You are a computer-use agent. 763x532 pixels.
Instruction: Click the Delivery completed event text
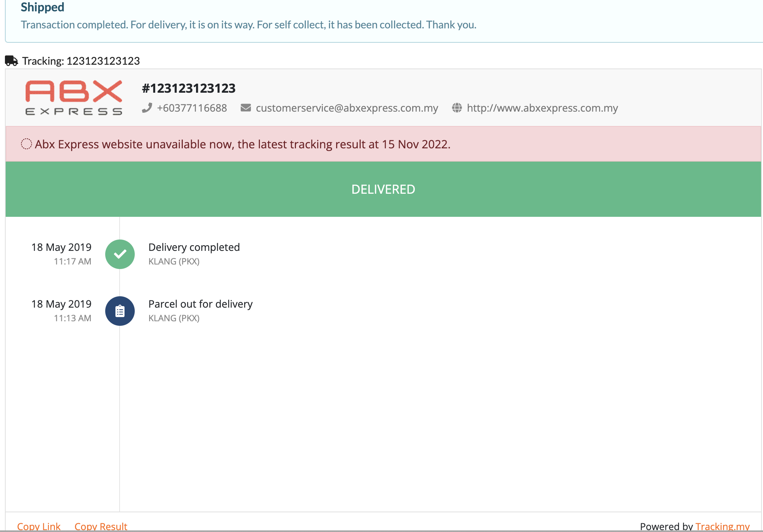[x=194, y=247]
